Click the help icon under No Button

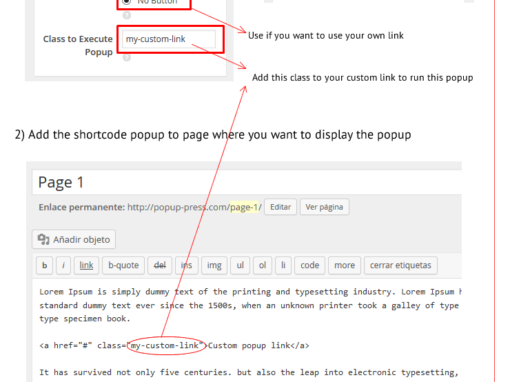[x=127, y=15]
